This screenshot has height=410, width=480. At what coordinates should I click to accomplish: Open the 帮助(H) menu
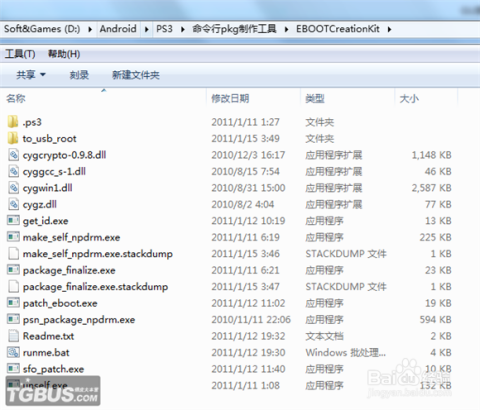pos(64,54)
